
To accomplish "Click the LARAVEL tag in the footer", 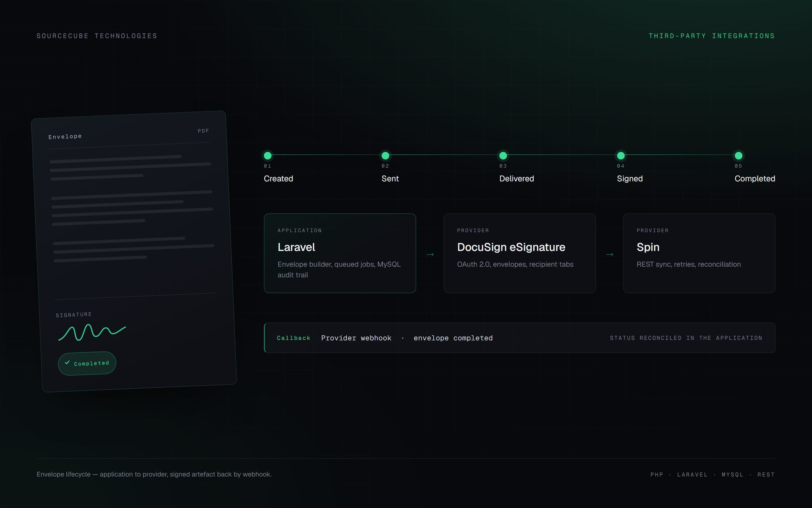I will [692, 475].
